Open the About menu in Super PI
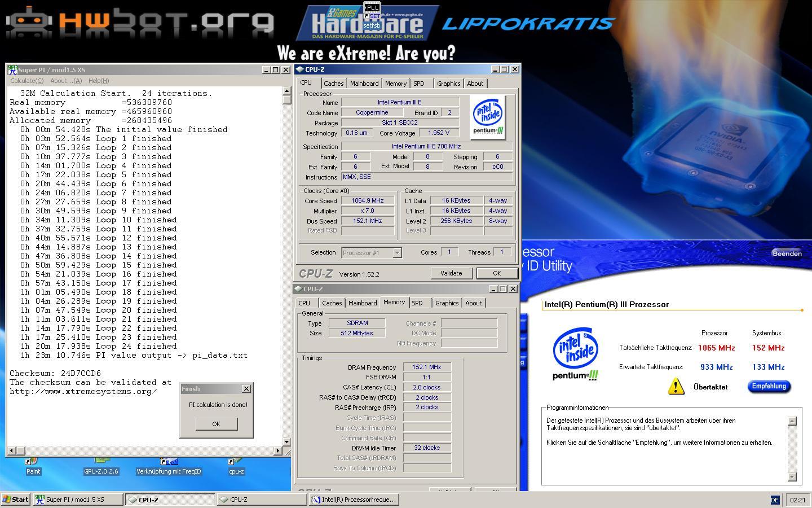This screenshot has width=812, height=508. [x=66, y=81]
